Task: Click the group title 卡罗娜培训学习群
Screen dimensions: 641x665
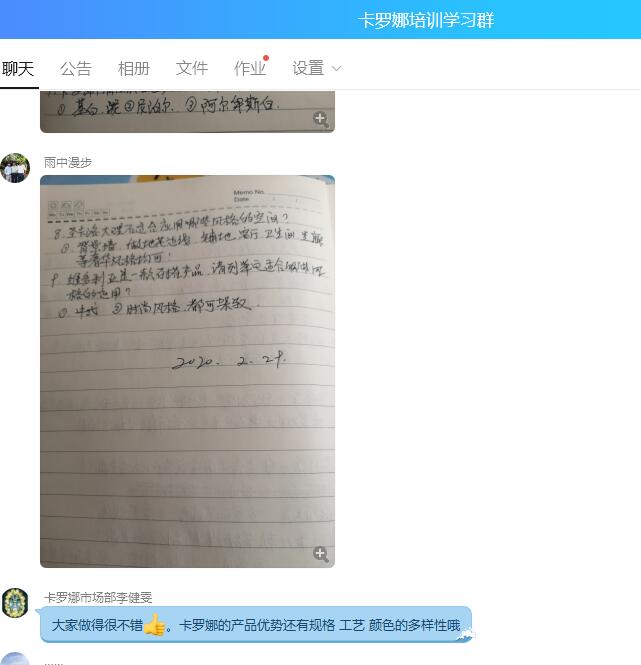Action: 426,20
